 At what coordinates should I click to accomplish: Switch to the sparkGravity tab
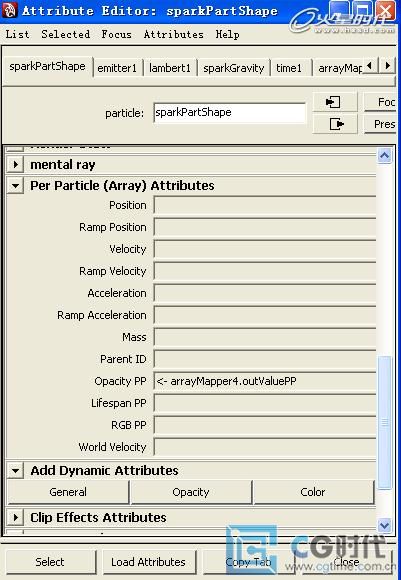[234, 68]
